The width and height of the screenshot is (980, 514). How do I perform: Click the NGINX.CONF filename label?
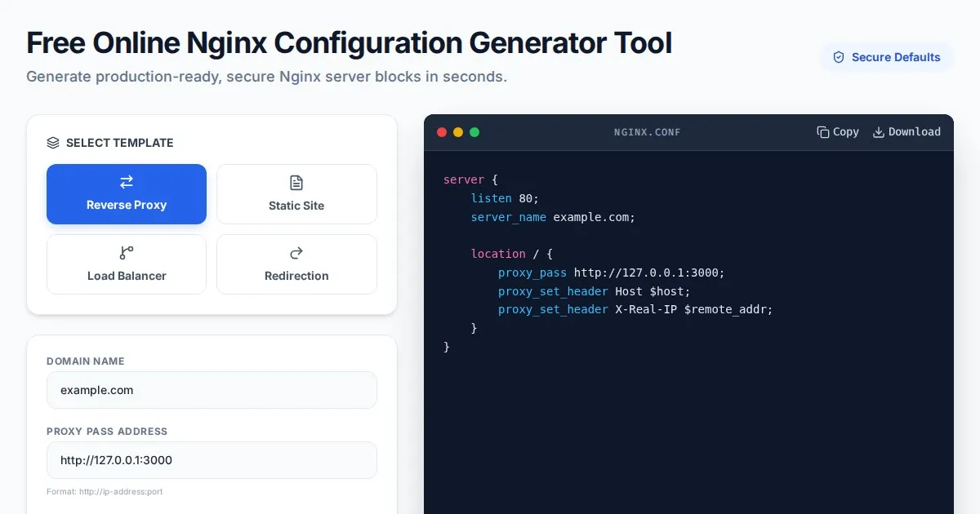tap(647, 132)
